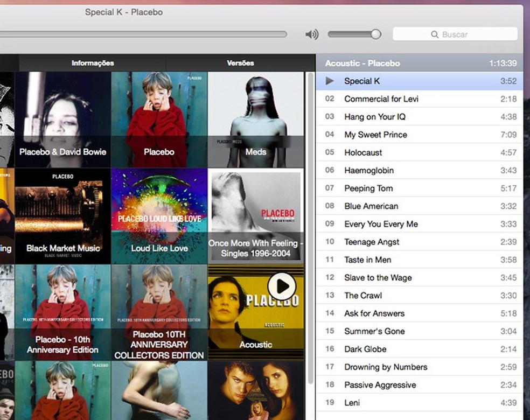Switch to the Versões tab
This screenshot has width=530, height=420.
click(x=240, y=62)
